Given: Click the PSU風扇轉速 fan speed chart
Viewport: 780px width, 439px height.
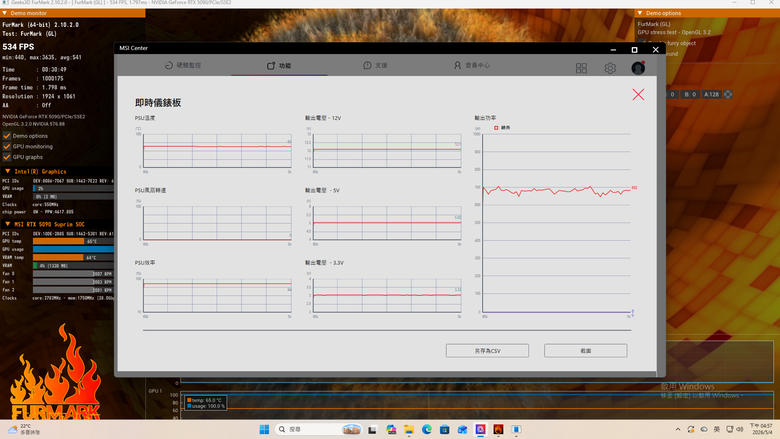Looking at the screenshot, I should tap(217, 223).
